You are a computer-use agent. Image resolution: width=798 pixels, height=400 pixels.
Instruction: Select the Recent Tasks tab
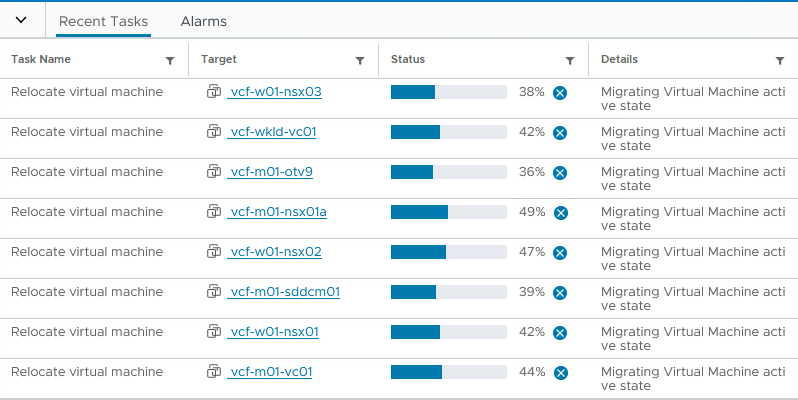coord(104,21)
